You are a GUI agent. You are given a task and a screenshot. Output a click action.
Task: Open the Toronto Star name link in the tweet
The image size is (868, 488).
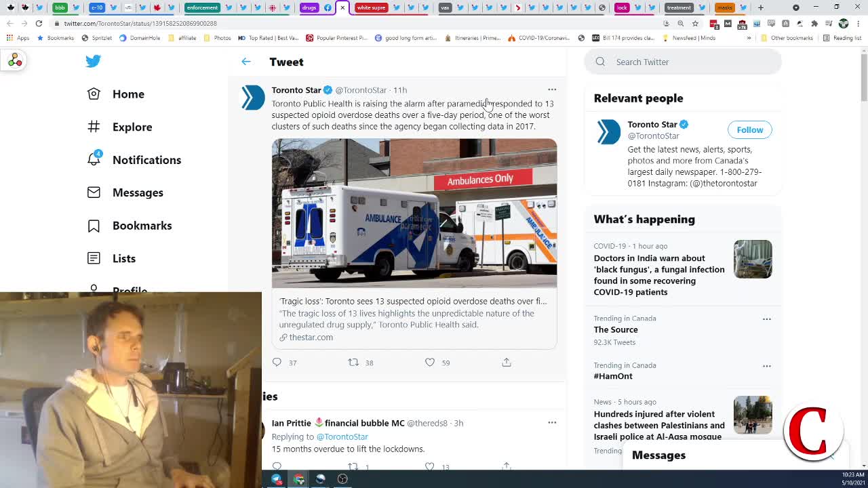[296, 89]
